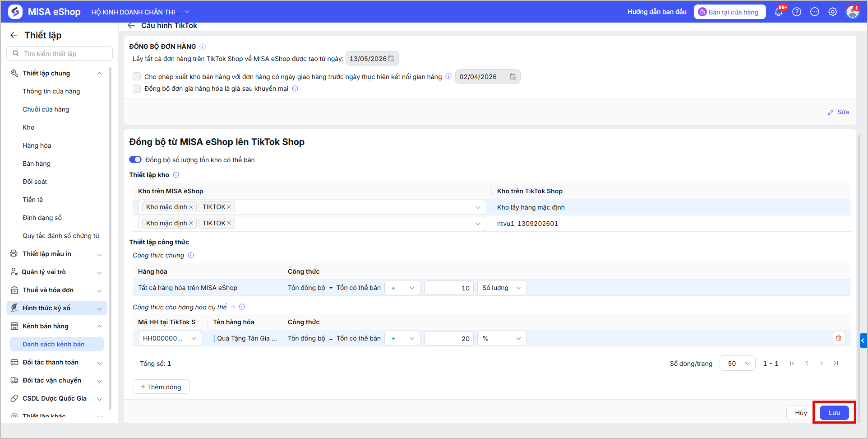Open the Số lượng unit dropdown
Image resolution: width=868 pixels, height=439 pixels.
click(502, 288)
